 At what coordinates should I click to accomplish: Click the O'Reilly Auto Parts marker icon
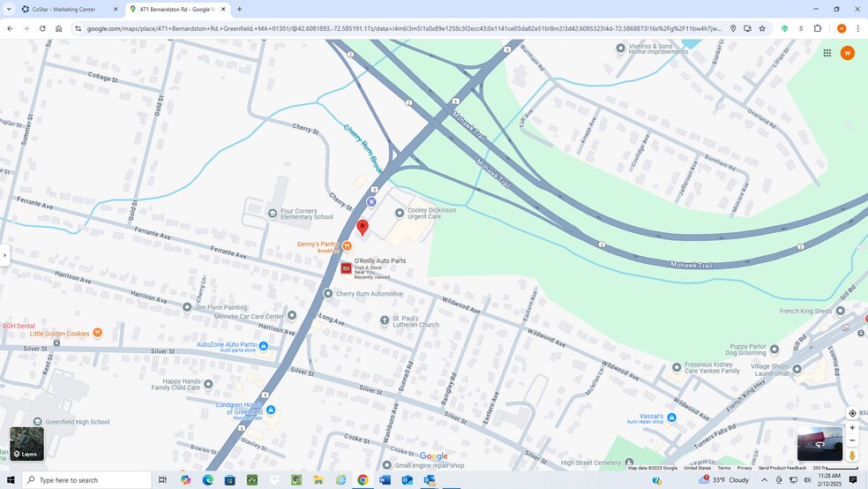[x=346, y=267]
